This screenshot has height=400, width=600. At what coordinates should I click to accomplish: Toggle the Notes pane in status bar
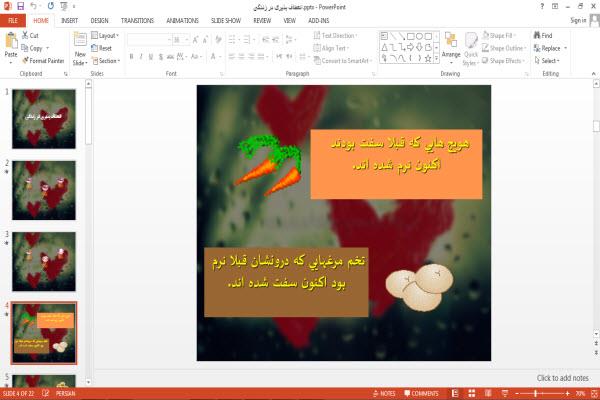pos(384,393)
